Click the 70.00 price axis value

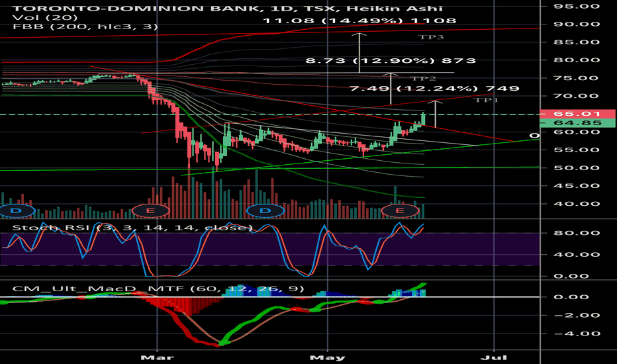pyautogui.click(x=577, y=96)
